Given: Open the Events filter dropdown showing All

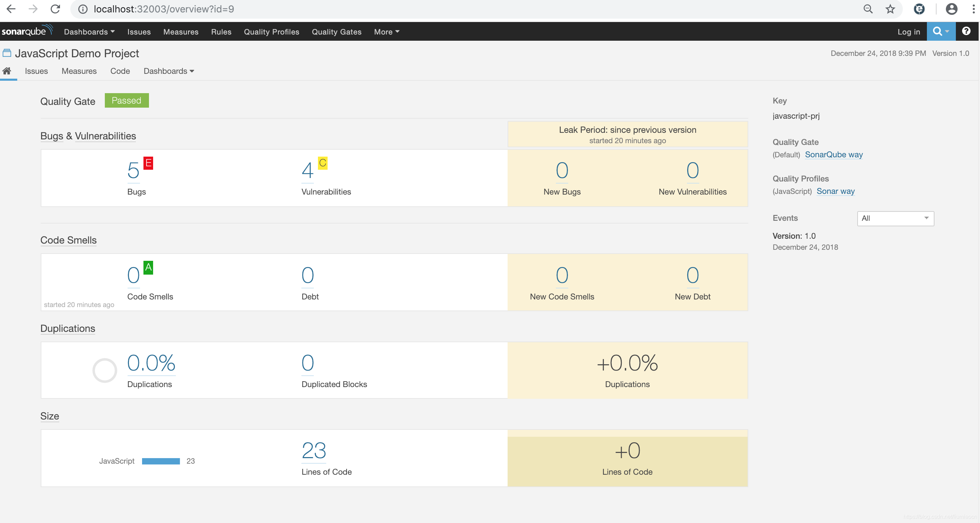Looking at the screenshot, I should click(x=895, y=218).
